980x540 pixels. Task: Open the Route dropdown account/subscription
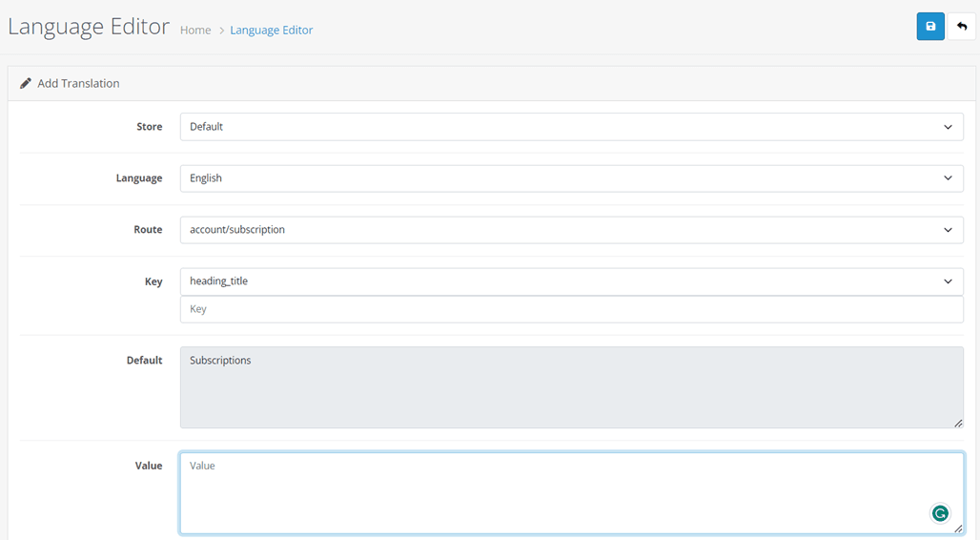point(571,230)
